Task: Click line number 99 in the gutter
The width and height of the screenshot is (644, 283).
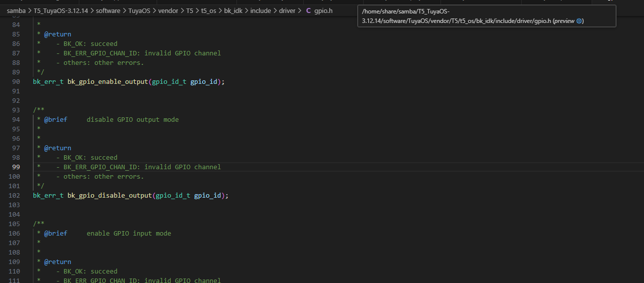Action: 16,167
